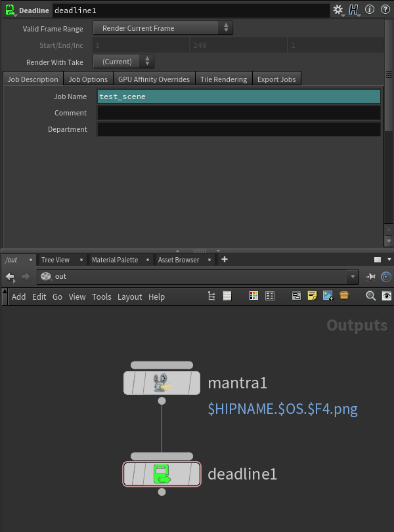Toggle the network display options eye
Image resolution: width=394 pixels, height=532 pixels.
click(x=387, y=297)
